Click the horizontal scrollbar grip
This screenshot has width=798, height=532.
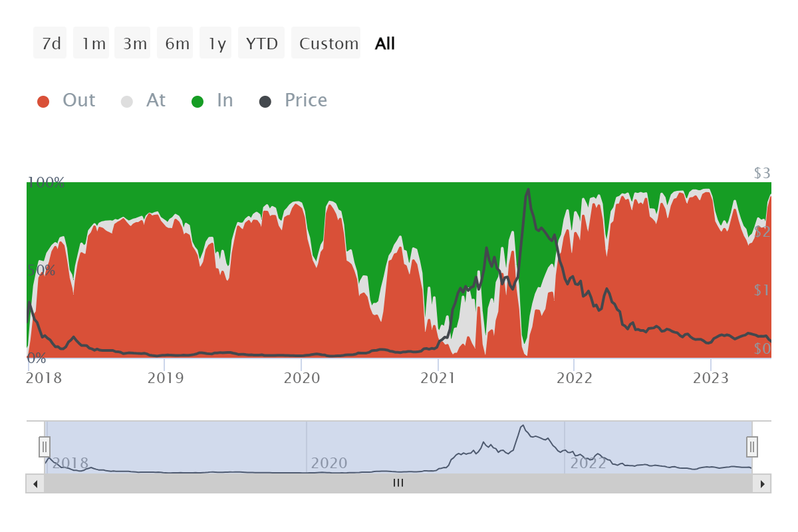point(398,483)
